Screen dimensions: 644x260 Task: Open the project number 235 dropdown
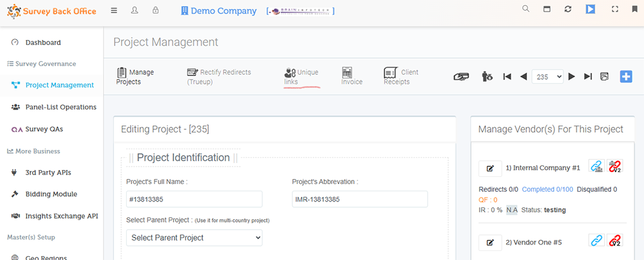[x=549, y=77]
